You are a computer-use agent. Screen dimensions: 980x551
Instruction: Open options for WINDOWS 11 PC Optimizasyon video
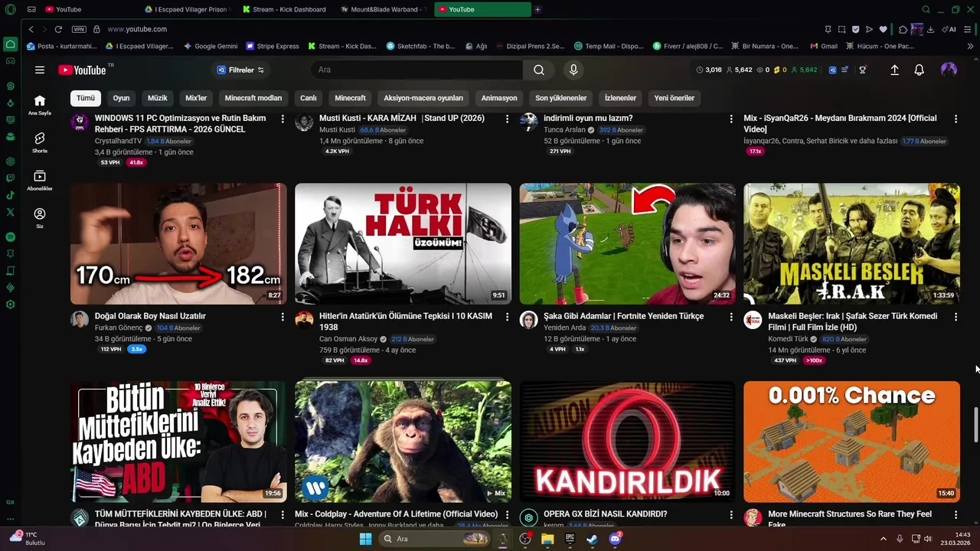click(283, 119)
